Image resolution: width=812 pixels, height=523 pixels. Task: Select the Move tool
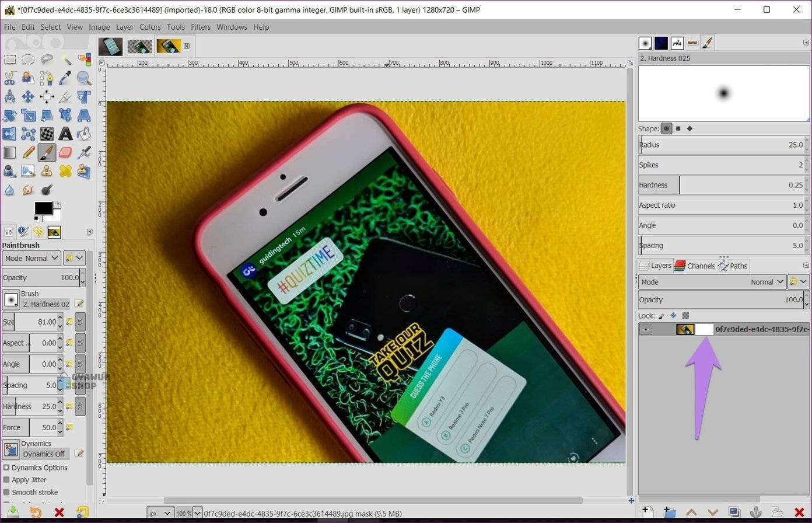tap(28, 97)
